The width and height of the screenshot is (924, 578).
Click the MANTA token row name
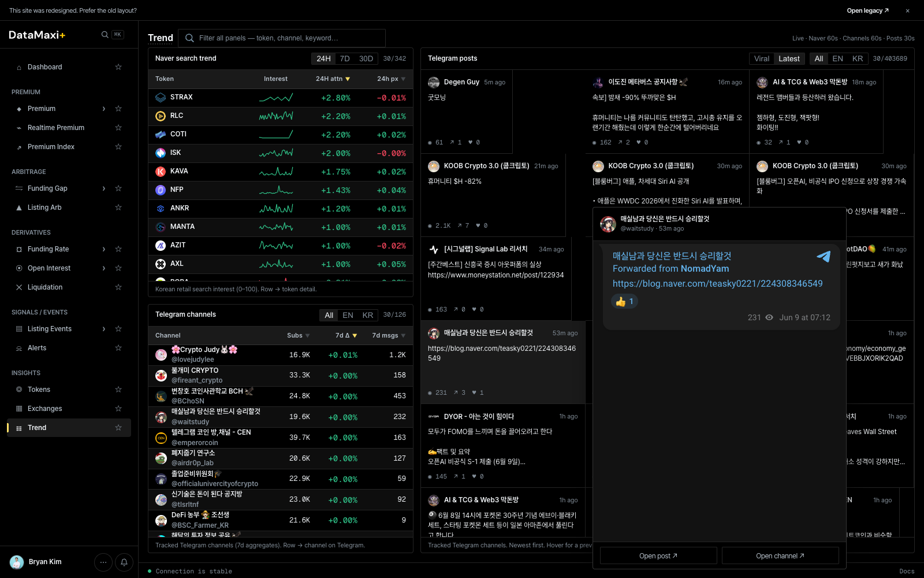click(182, 227)
